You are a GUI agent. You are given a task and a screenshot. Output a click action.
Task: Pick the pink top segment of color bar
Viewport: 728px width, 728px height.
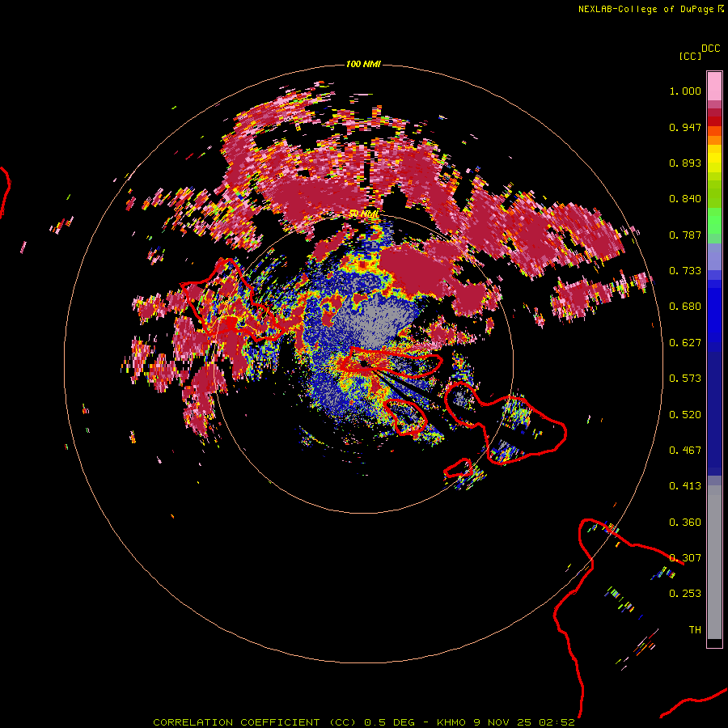[714, 87]
